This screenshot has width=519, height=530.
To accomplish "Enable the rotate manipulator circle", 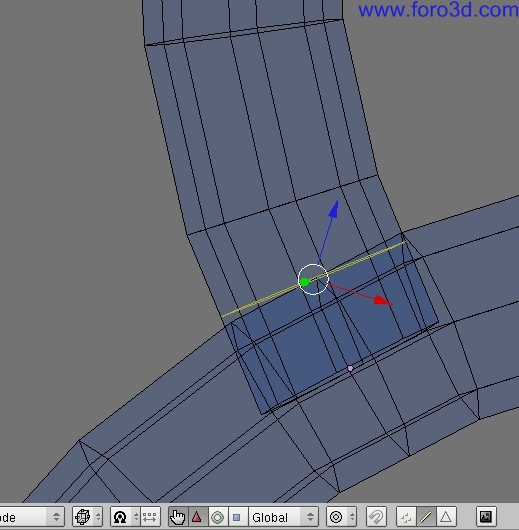I will coord(217,517).
